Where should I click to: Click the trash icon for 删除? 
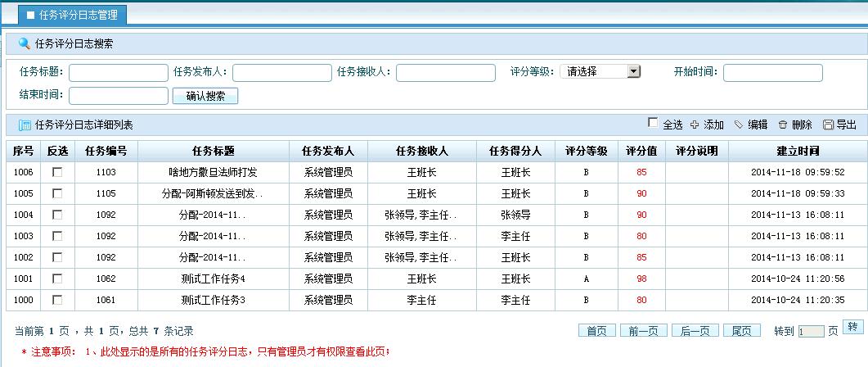click(783, 125)
